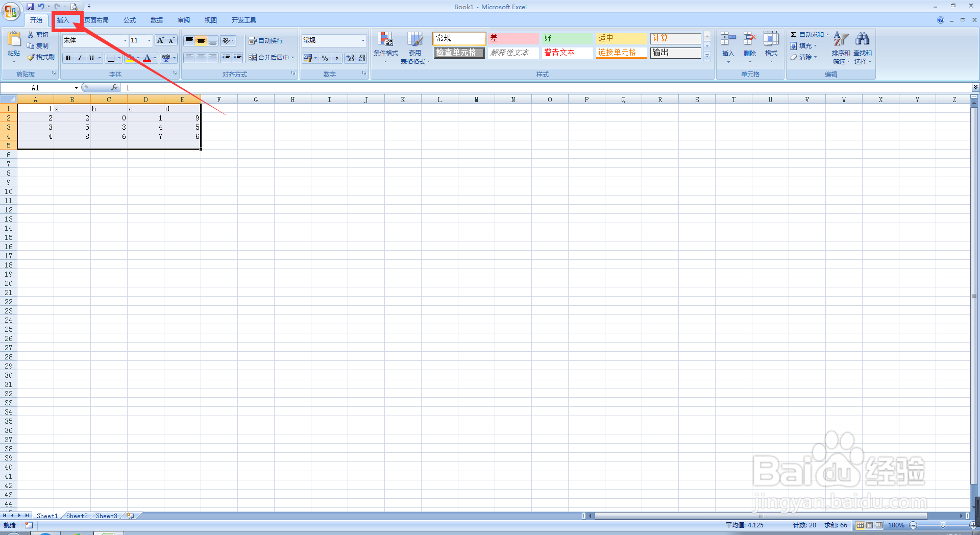Expand the cell styles gallery more arrow

(x=707, y=56)
